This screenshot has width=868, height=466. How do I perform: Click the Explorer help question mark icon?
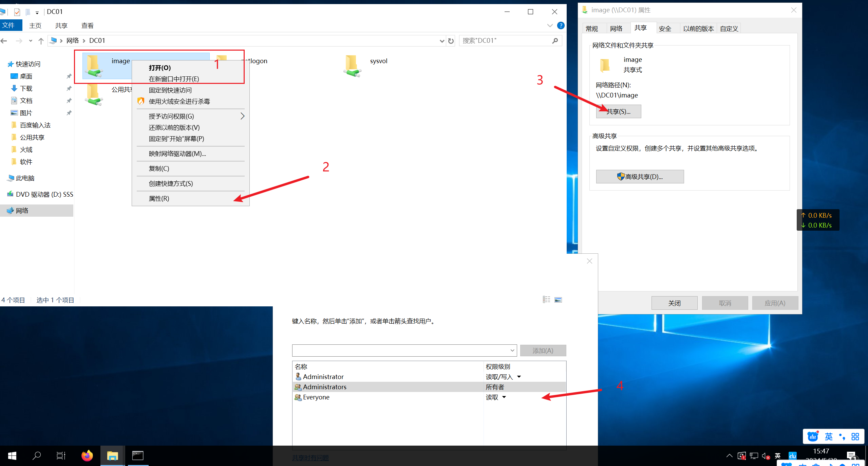coord(561,25)
